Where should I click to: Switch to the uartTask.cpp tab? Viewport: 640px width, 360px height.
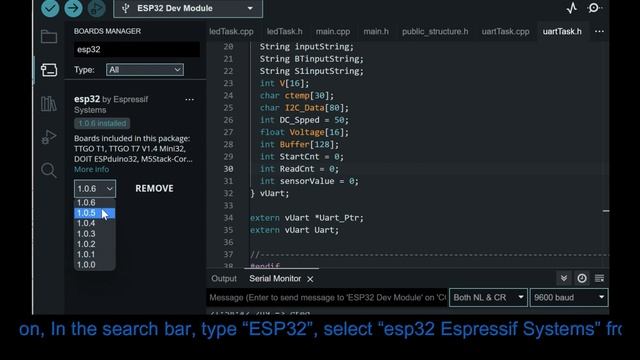(x=505, y=31)
